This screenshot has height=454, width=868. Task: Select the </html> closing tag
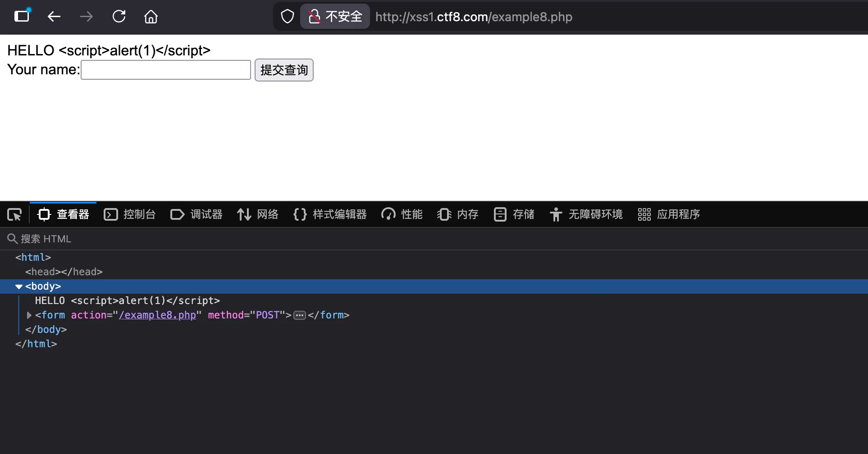36,344
